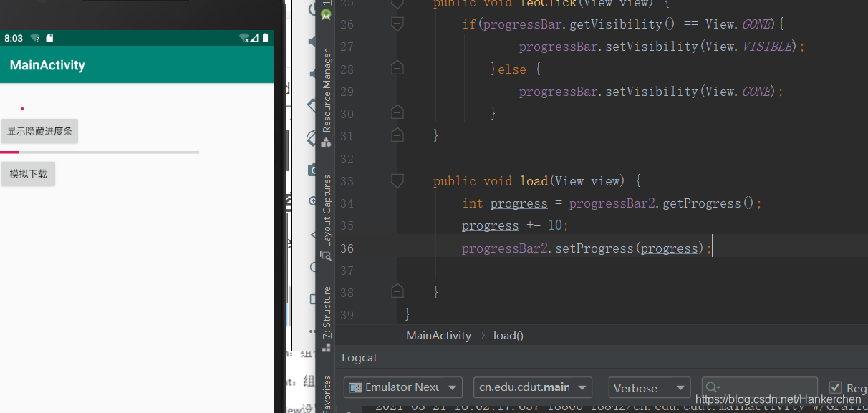
Task: Click line number 39 in the gutter
Action: coord(347,314)
